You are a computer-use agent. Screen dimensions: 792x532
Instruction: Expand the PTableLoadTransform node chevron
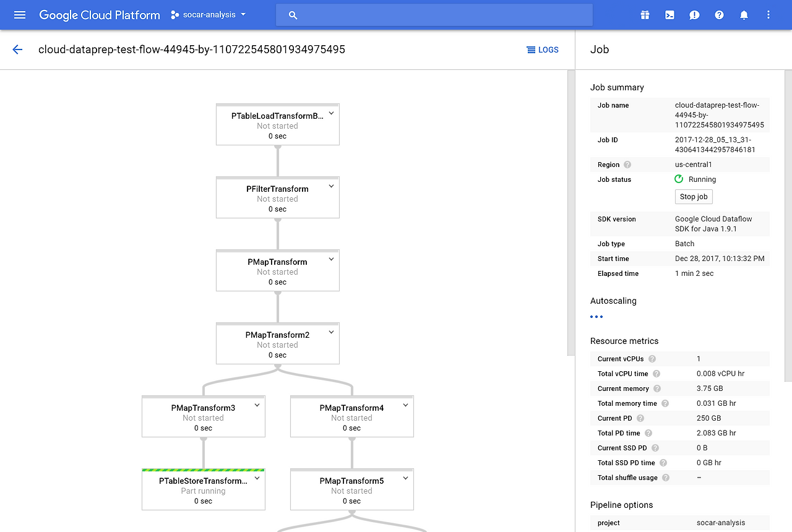[331, 113]
